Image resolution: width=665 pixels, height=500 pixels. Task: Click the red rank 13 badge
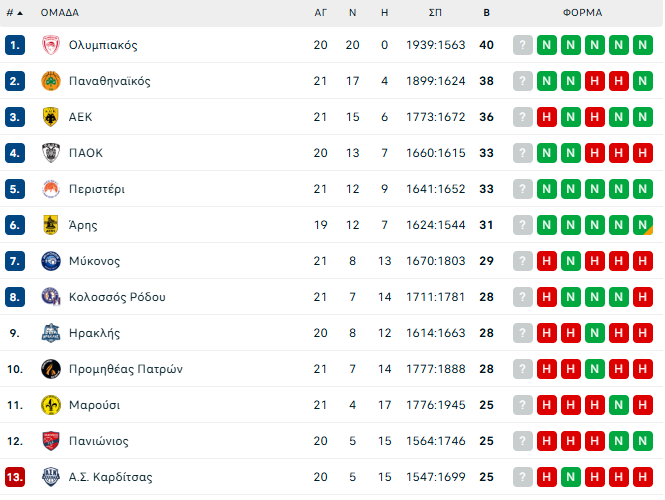click(14, 477)
